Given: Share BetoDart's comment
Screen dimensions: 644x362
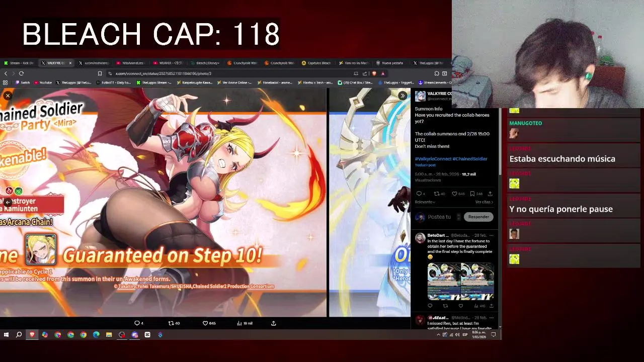Looking at the screenshot, I should pyautogui.click(x=491, y=306).
